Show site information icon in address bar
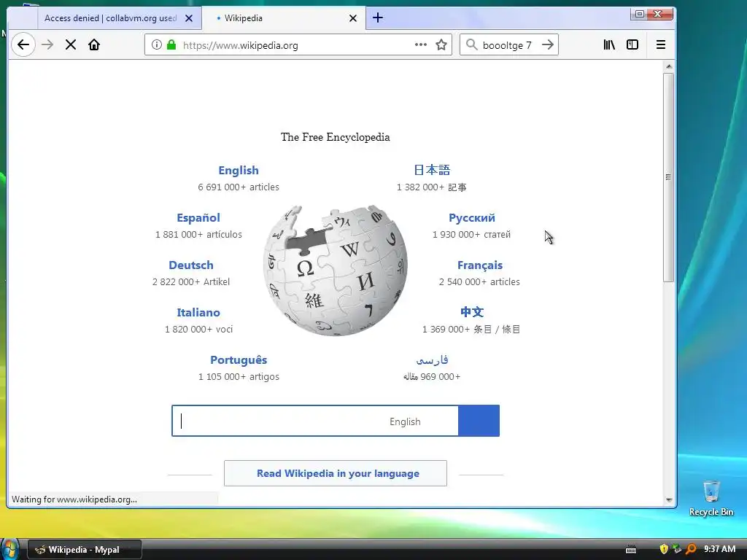 [156, 44]
